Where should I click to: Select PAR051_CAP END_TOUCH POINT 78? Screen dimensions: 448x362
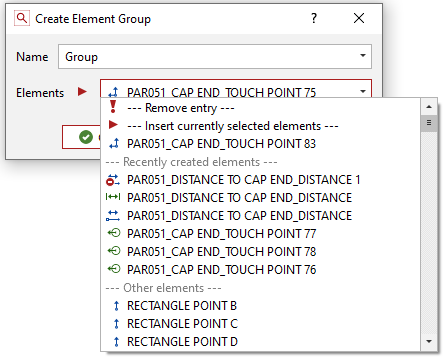(260, 252)
